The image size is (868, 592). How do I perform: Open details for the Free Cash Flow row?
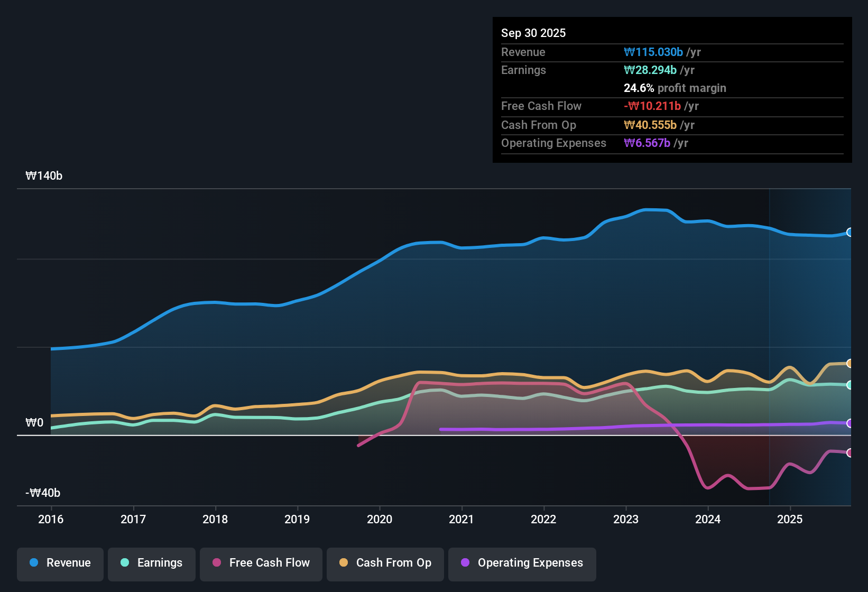pos(541,106)
